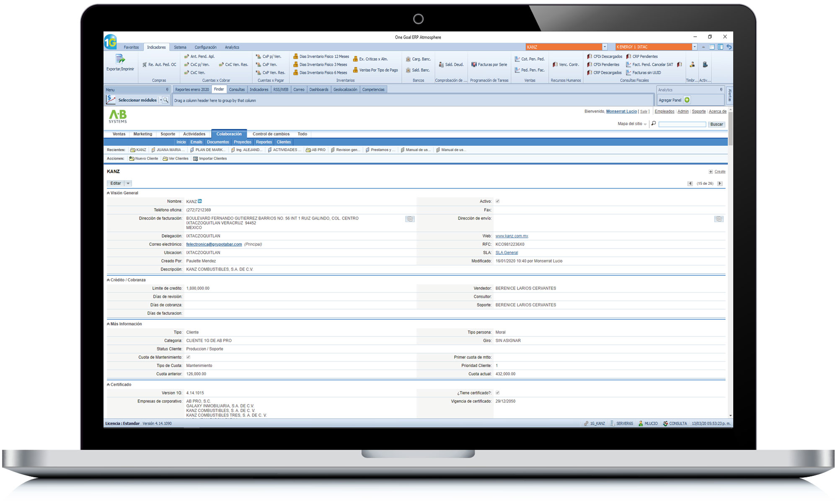Open the www.kanz.com.mx link
The height and width of the screenshot is (504, 838).
512,236
